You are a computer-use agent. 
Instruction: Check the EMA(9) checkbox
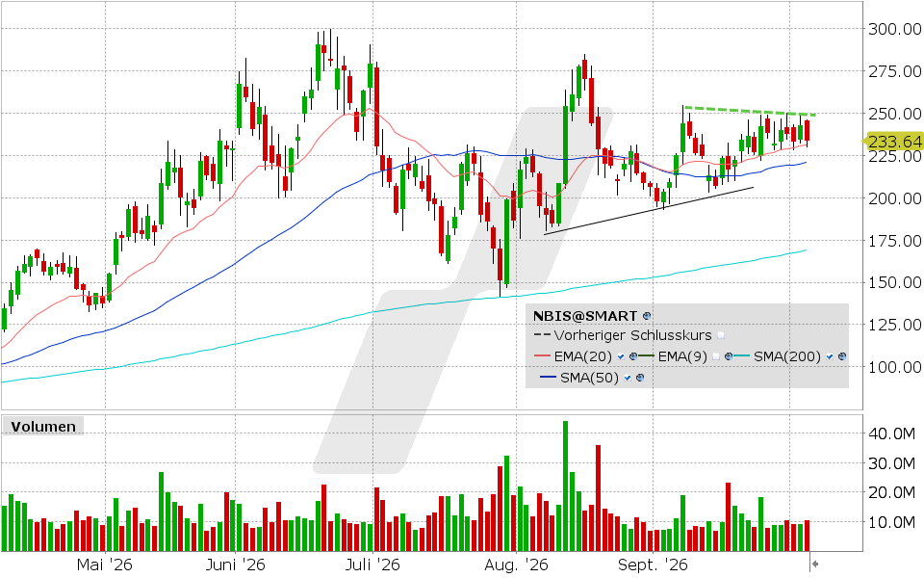point(716,356)
